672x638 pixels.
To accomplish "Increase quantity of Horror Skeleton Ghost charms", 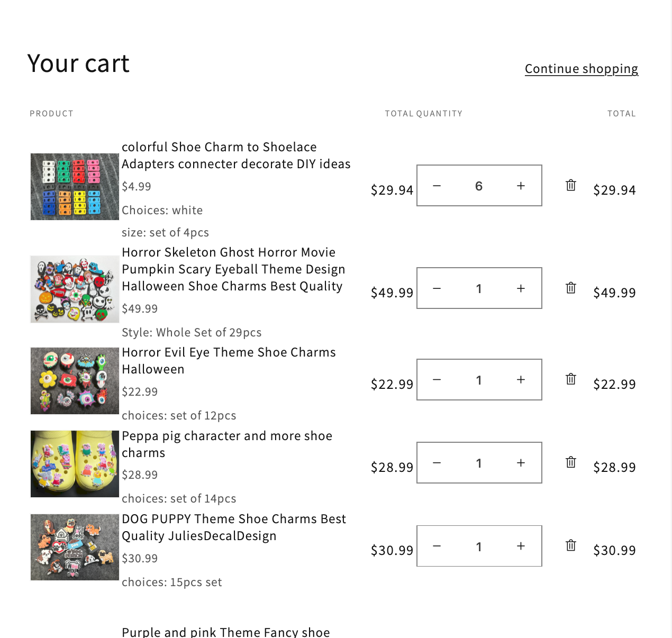I will click(x=521, y=288).
